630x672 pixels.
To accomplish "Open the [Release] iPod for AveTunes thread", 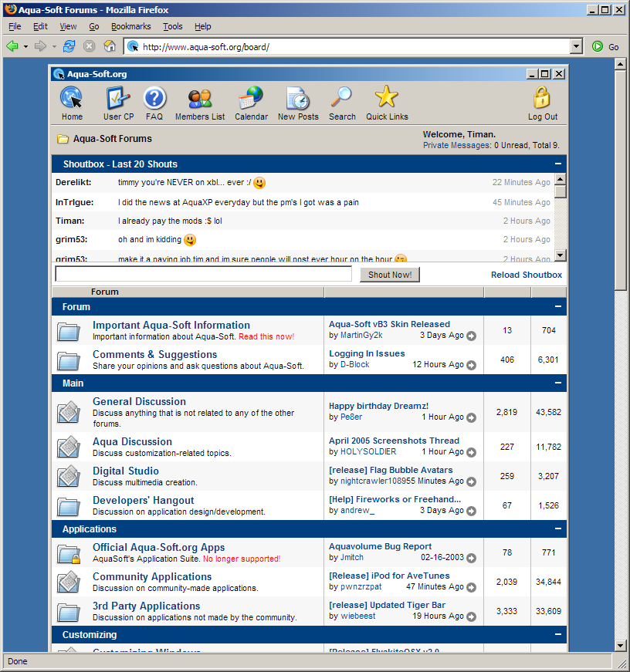I will 389,576.
